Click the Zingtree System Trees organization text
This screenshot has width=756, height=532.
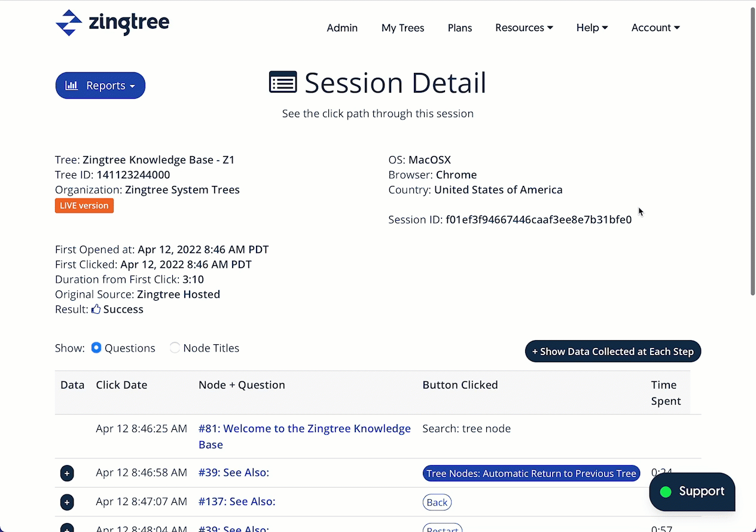click(182, 190)
